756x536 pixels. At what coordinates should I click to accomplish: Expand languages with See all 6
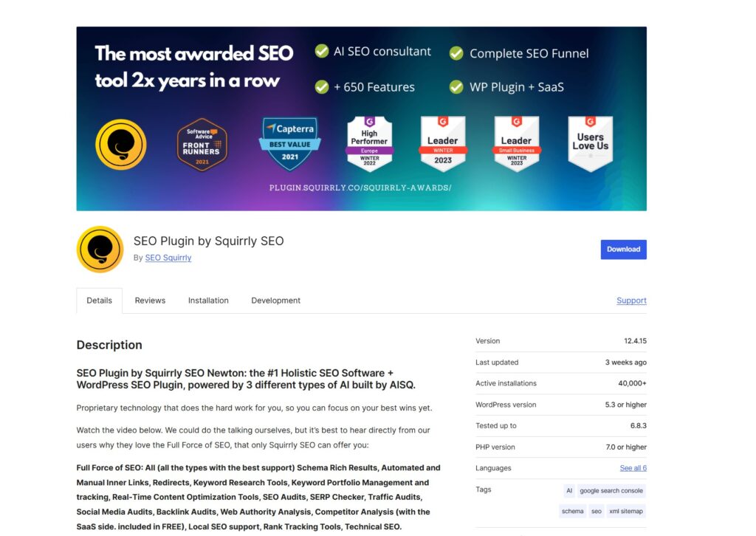(633, 468)
